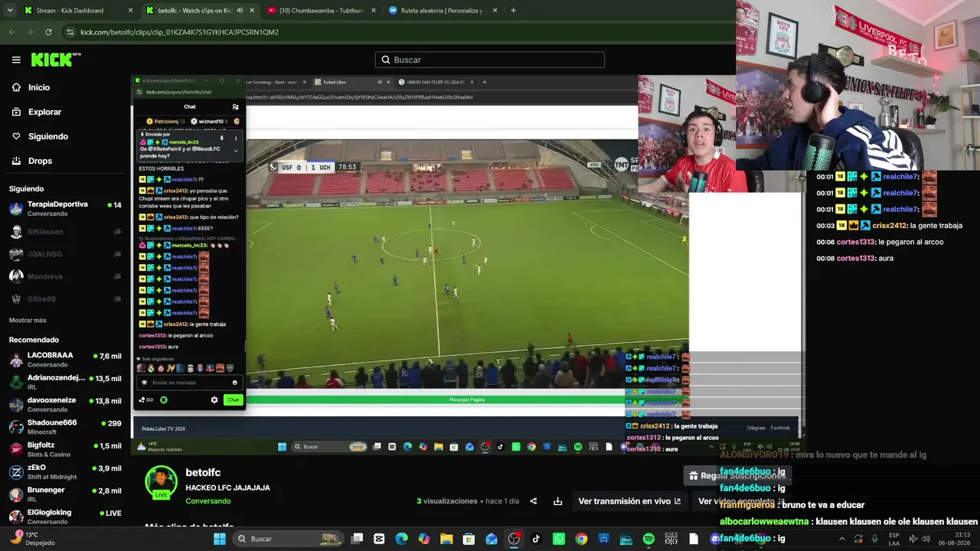980x551 pixels.
Task: Click the Windows taskbar Buscar box
Action: tap(289, 539)
